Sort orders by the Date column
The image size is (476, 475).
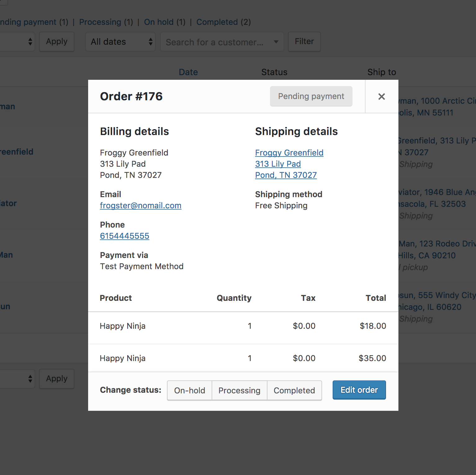[x=188, y=72]
